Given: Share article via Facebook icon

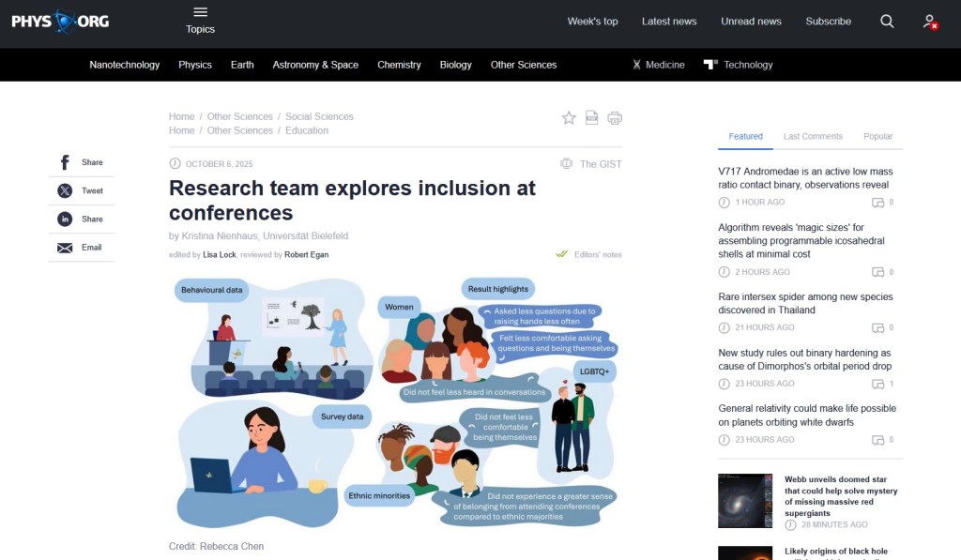Looking at the screenshot, I should click(65, 162).
